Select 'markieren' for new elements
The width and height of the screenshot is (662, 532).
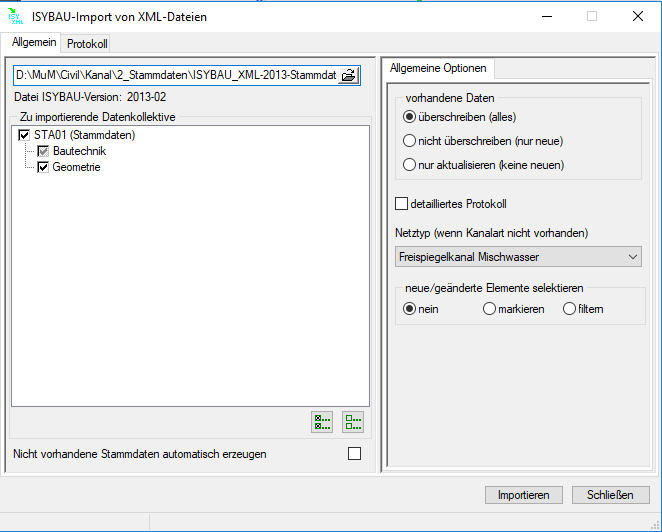tap(489, 309)
